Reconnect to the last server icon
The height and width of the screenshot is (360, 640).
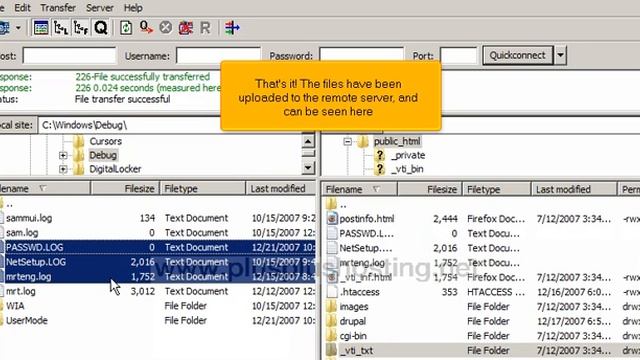(205, 28)
